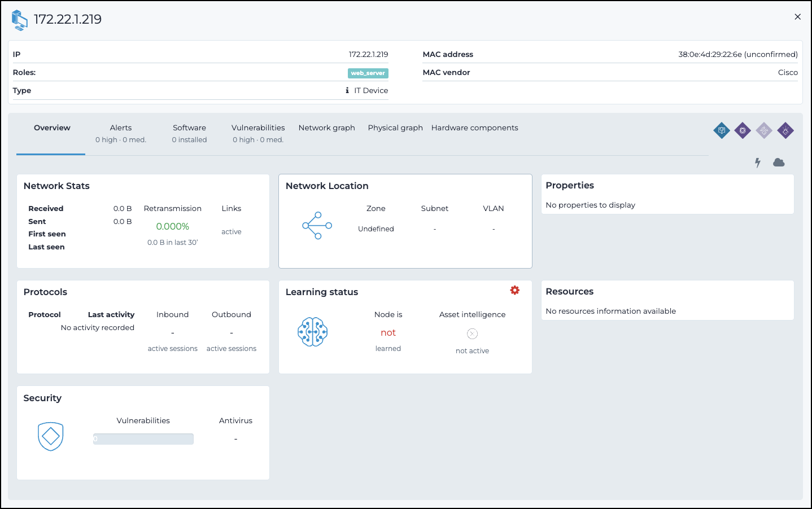Click the shield icon in Security card
Image resolution: width=812 pixels, height=509 pixels.
click(51, 436)
